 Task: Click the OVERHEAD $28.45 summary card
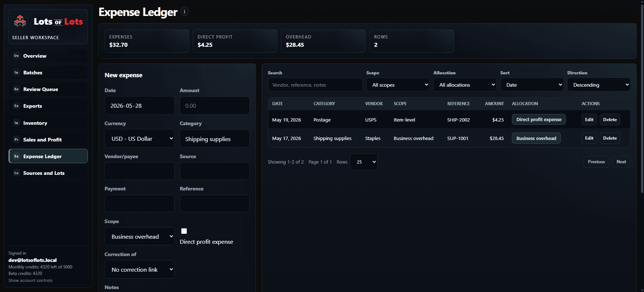coord(323,41)
